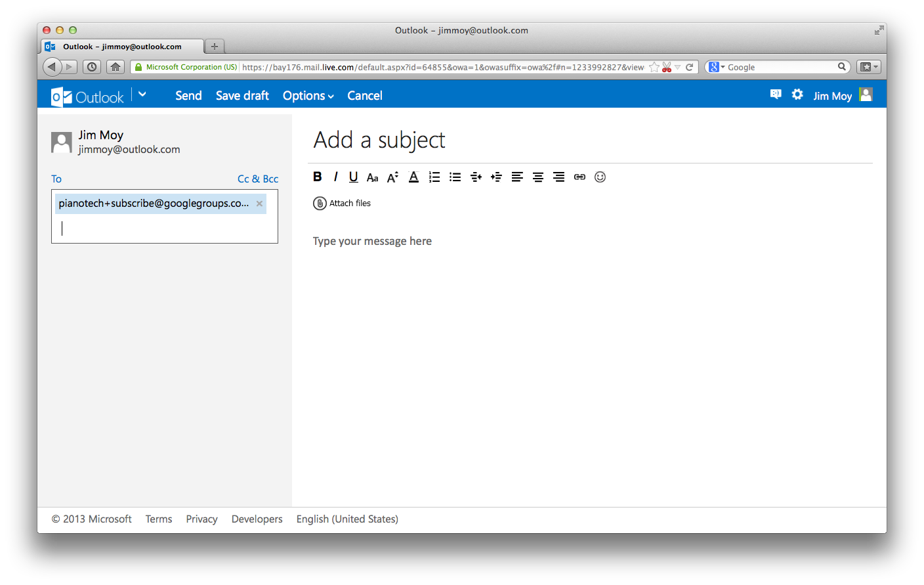Open the settings gear in Outlook header
The height and width of the screenshot is (585, 924).
click(797, 95)
